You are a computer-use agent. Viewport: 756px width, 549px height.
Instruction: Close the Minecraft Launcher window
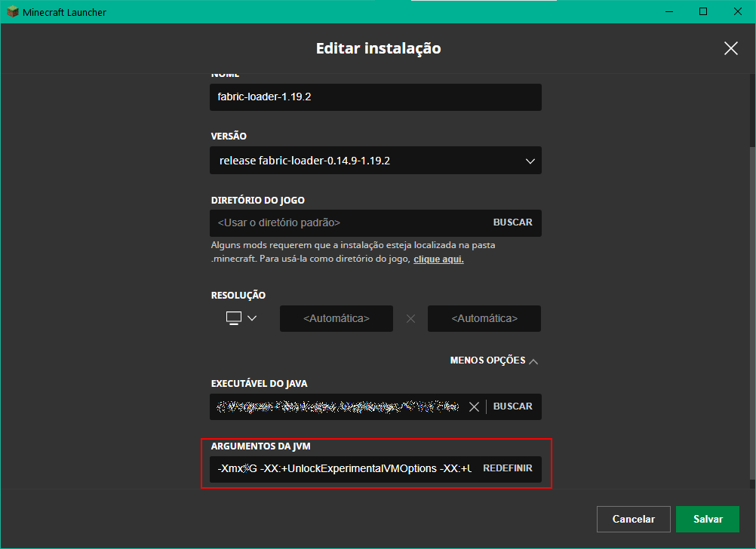pos(738,11)
